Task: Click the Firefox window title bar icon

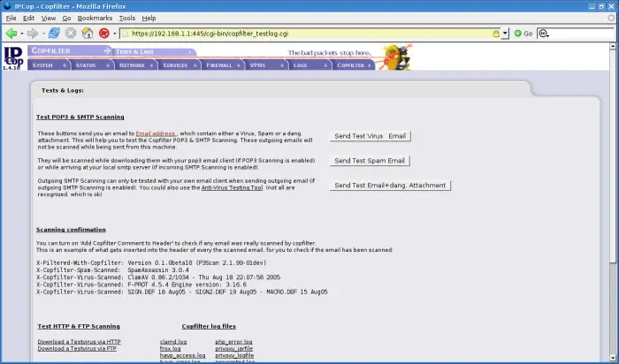Action: [x=7, y=5]
